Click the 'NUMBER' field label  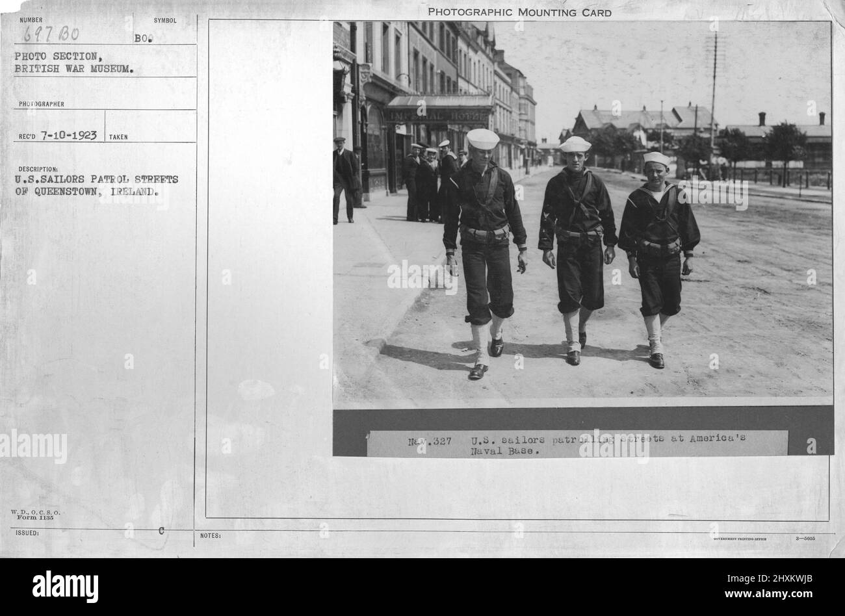pyautogui.click(x=31, y=20)
